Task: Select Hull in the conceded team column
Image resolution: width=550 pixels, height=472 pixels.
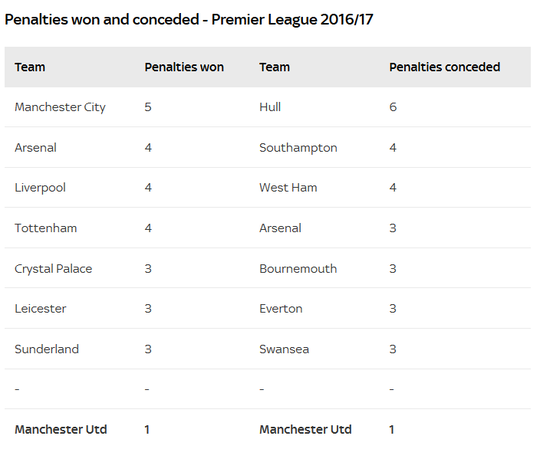Action: click(x=270, y=107)
